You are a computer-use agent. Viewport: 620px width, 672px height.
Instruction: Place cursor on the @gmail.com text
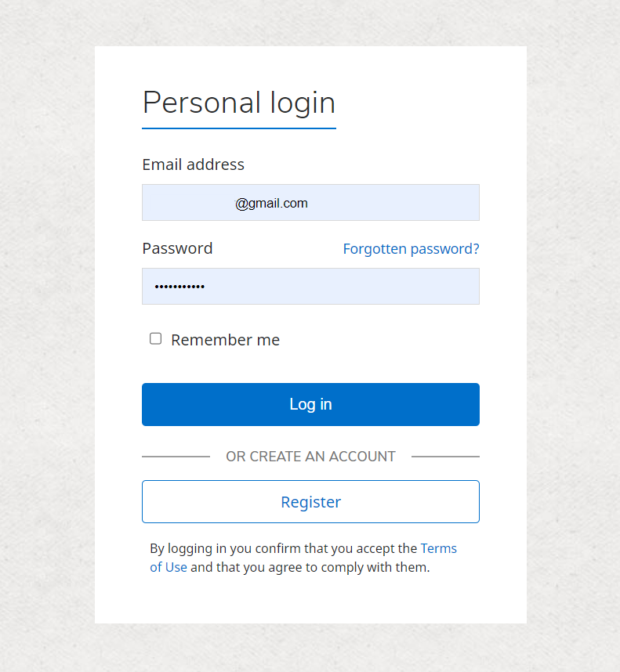[x=271, y=203]
